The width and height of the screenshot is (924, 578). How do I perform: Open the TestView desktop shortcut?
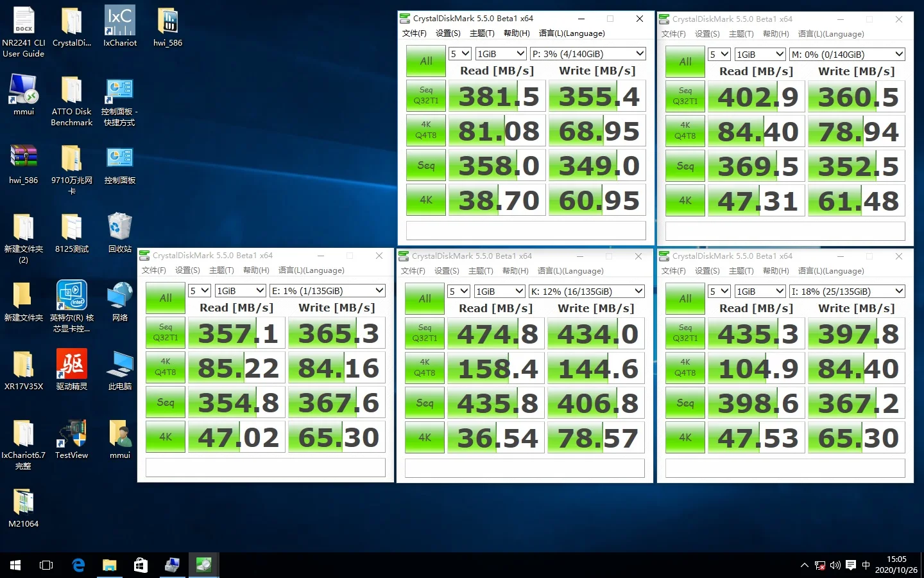(71, 434)
